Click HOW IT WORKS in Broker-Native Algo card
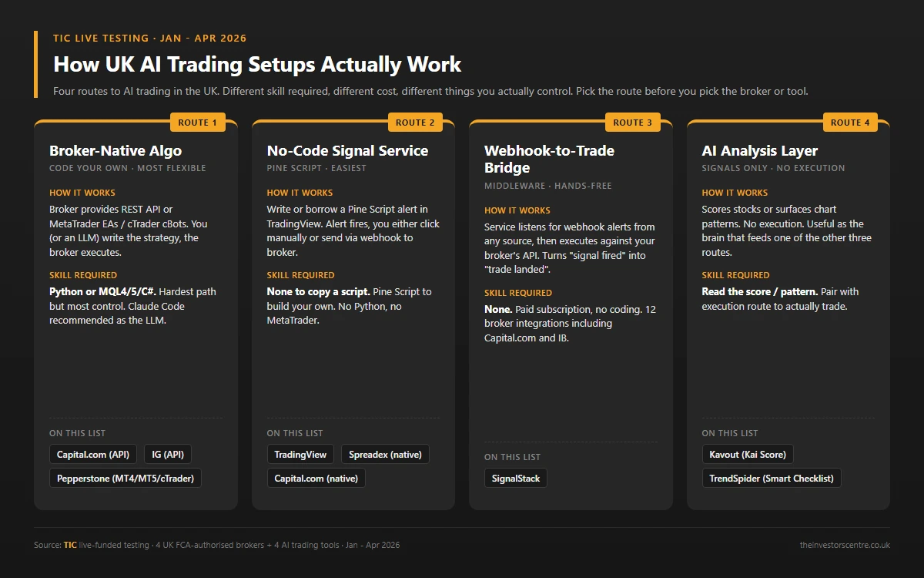 click(x=82, y=193)
